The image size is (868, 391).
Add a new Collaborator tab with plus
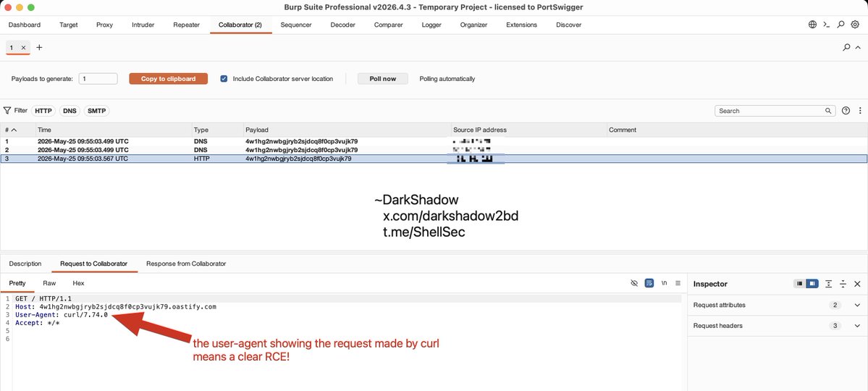click(x=39, y=48)
